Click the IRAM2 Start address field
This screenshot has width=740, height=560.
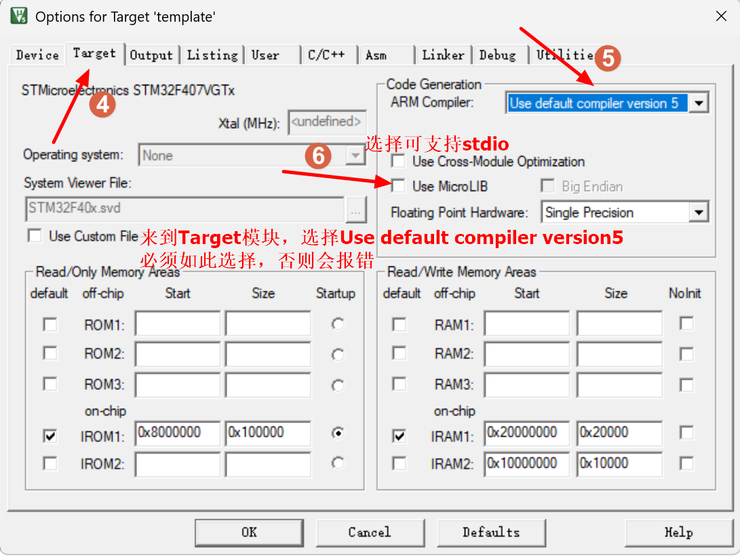tap(527, 464)
